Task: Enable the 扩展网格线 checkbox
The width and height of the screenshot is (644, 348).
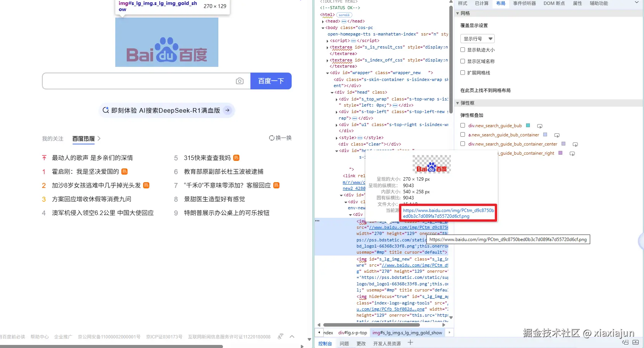Action: click(463, 73)
